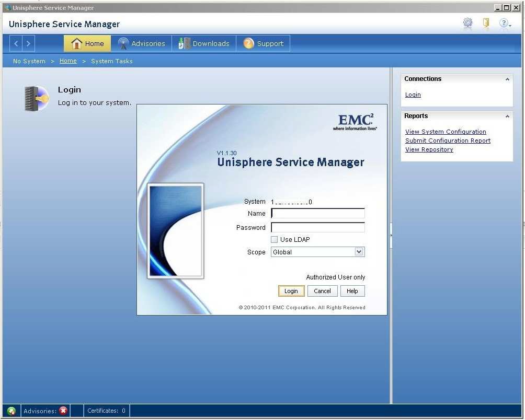Viewport: 525px width, 420px height.
Task: Click the server key Login icon
Action: 36,98
